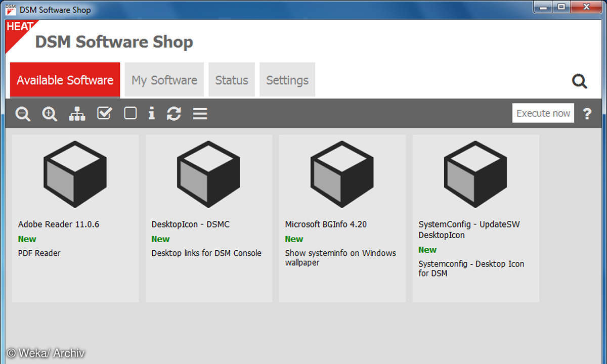607x364 pixels.
Task: Click Show systeminfo on Windows wallpaper text
Action: (340, 258)
